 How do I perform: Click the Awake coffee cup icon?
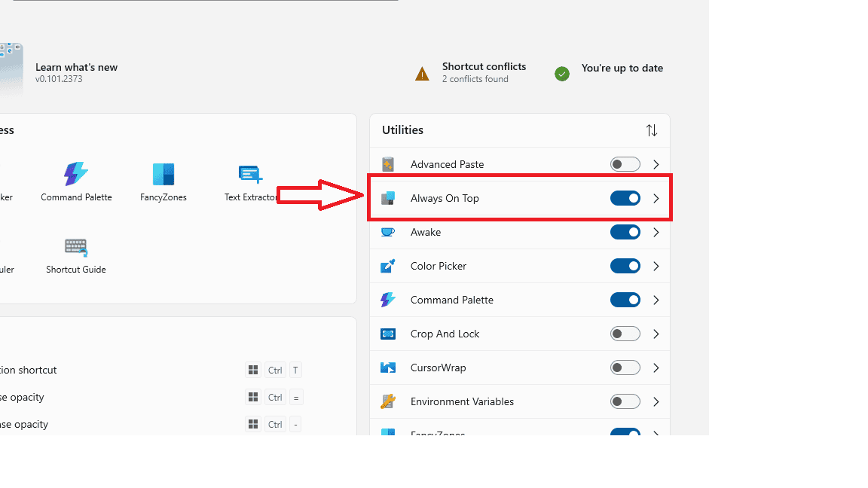pyautogui.click(x=388, y=232)
